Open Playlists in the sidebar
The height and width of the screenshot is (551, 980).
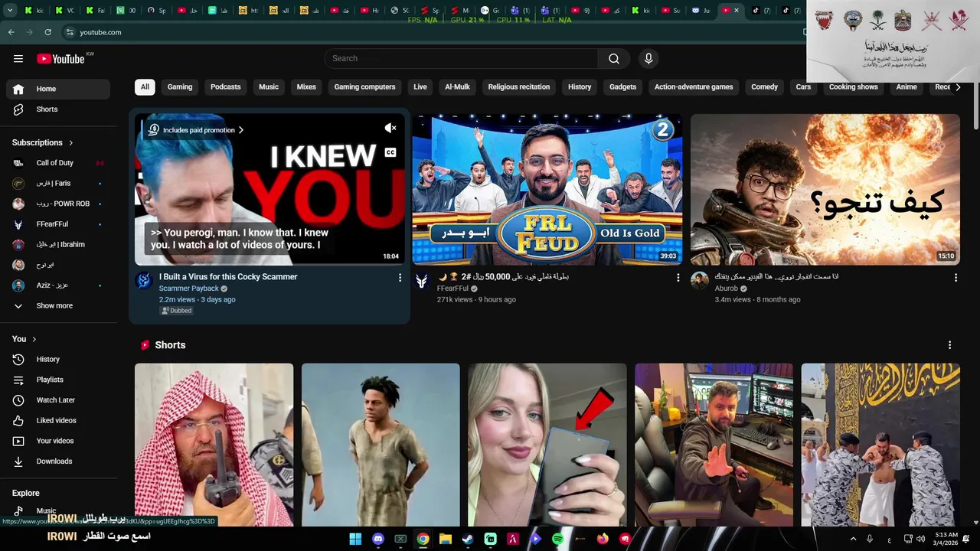[58, 380]
